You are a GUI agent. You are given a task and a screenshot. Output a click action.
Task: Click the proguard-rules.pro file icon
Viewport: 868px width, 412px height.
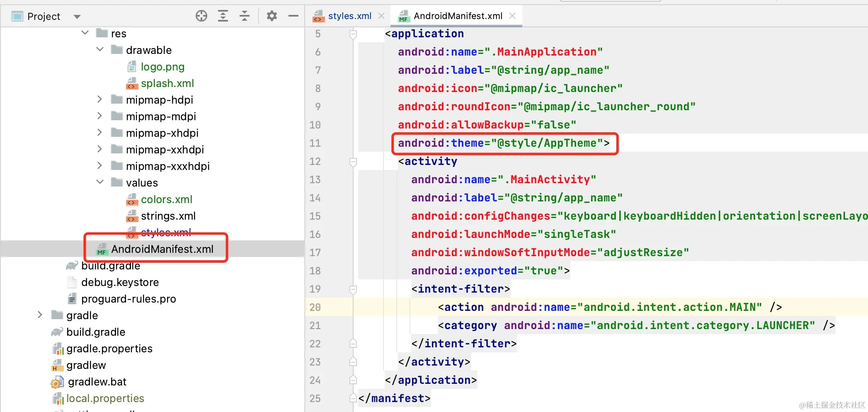coord(72,299)
